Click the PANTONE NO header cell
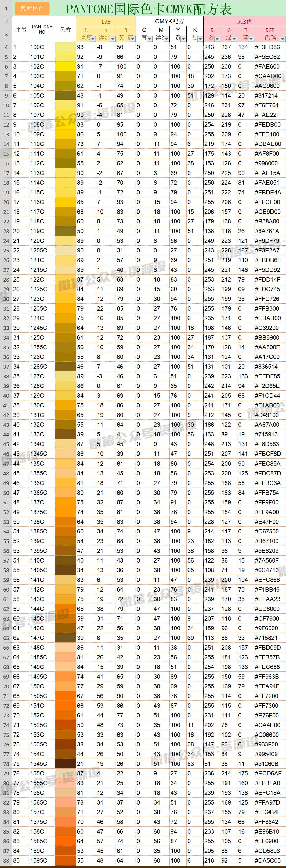The image size is (286, 868). 42,29
